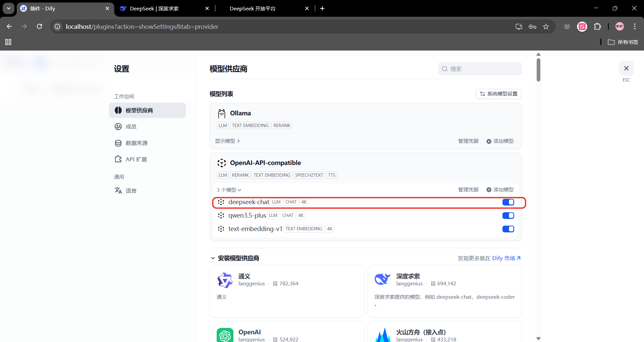Disable the qwen3.5-plus model toggle

click(x=508, y=216)
